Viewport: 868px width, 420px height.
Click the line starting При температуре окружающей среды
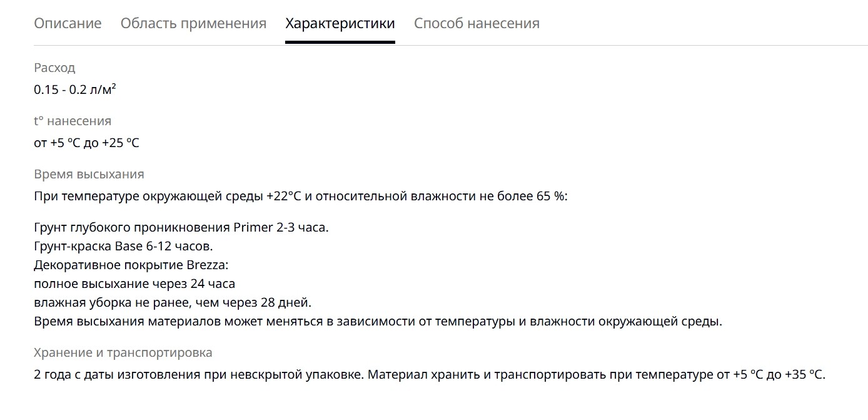(x=301, y=196)
